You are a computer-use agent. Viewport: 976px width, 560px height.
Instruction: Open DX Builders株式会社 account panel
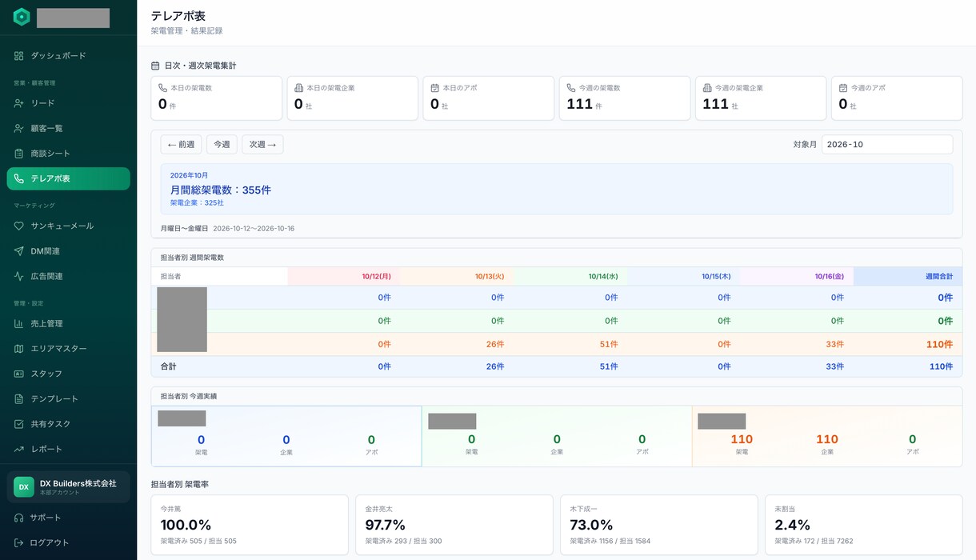(68, 486)
